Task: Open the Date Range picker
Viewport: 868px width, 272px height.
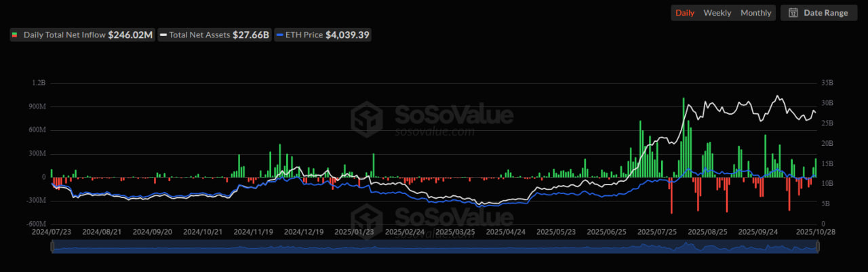Action: (x=818, y=13)
